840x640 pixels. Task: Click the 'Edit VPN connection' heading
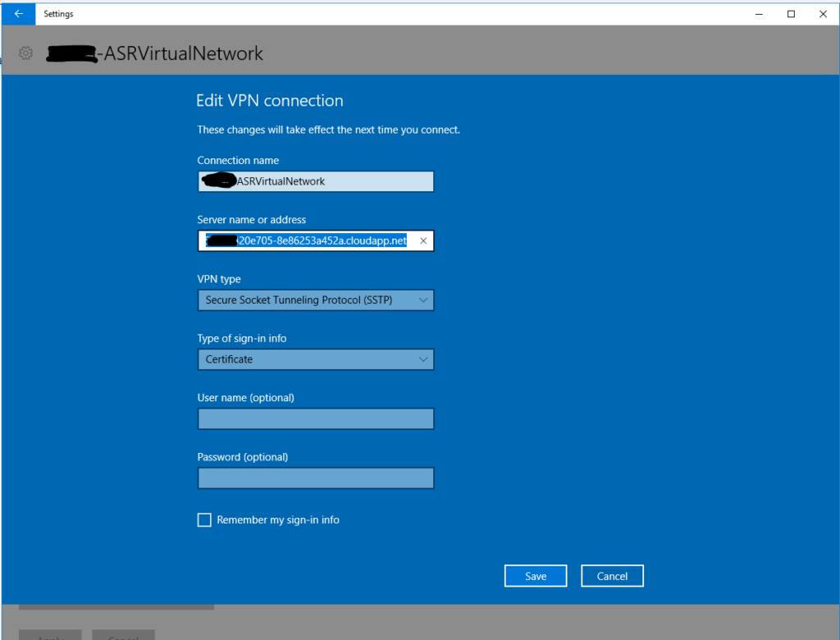point(269,101)
